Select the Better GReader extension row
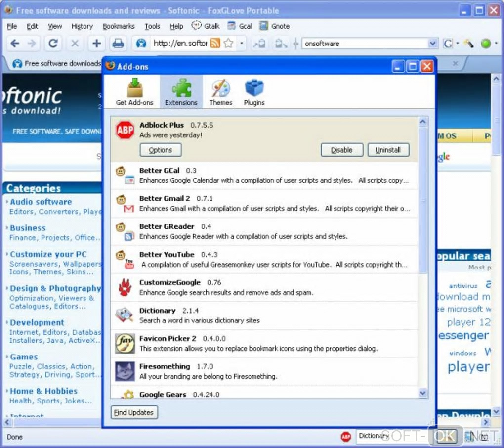The width and height of the screenshot is (504, 448). point(264,231)
